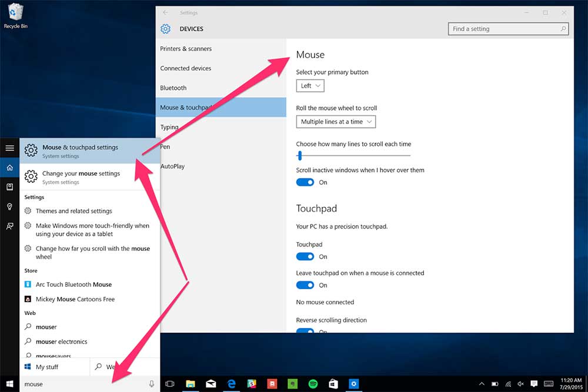Select Printers & scanners in the sidebar
588x392 pixels.
pos(186,49)
